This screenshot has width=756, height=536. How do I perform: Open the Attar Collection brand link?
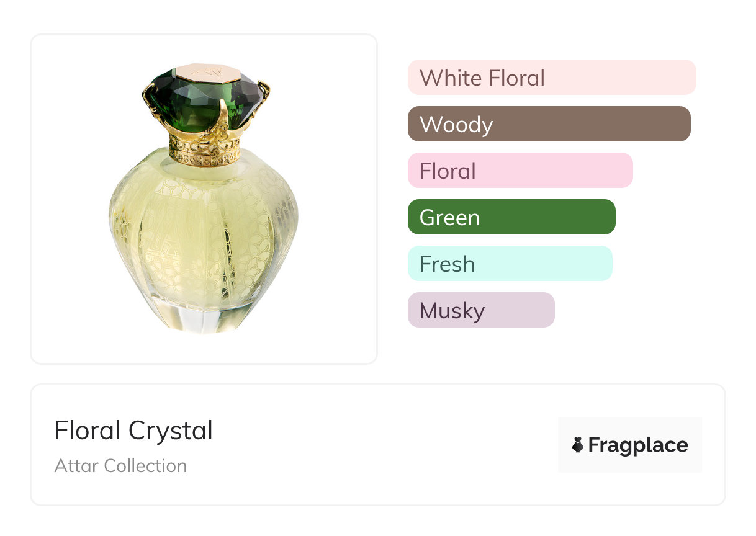(120, 466)
